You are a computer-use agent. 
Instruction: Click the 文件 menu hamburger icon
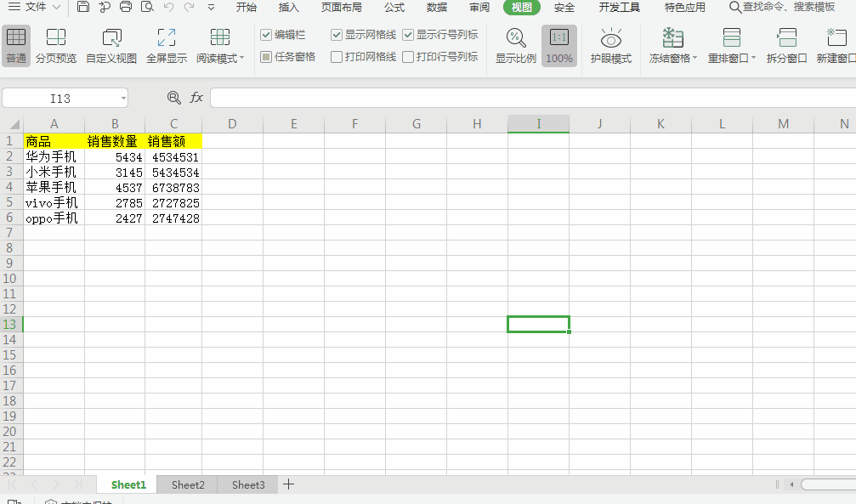pos(14,7)
